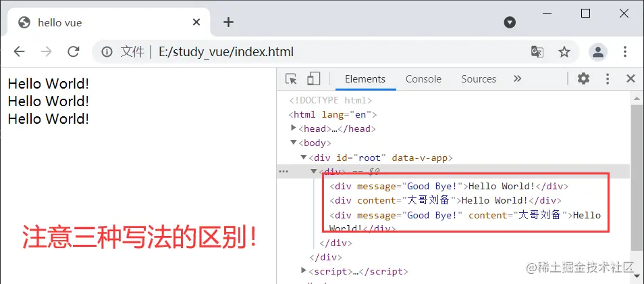Screen dimensions: 644x284
Task: Expand the head node
Action: 293,128
